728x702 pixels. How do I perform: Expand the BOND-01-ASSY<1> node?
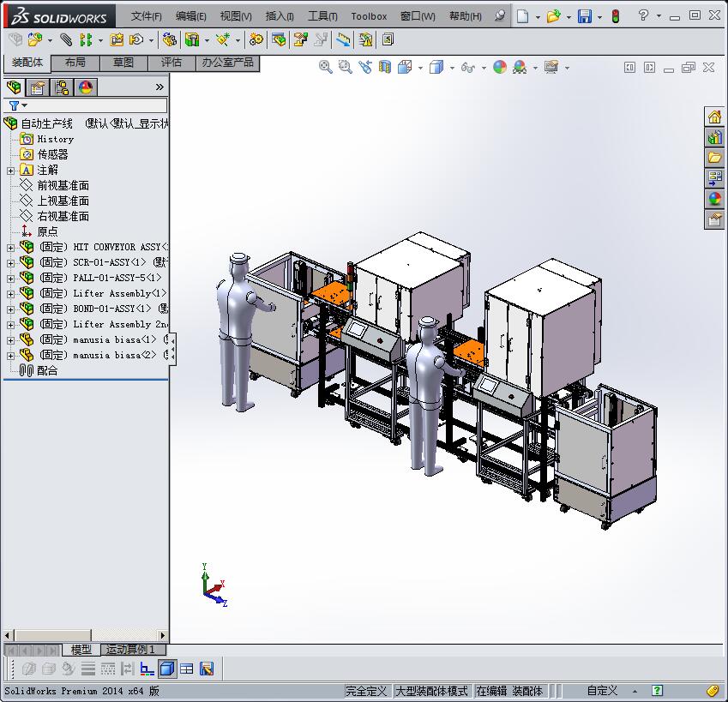10,309
